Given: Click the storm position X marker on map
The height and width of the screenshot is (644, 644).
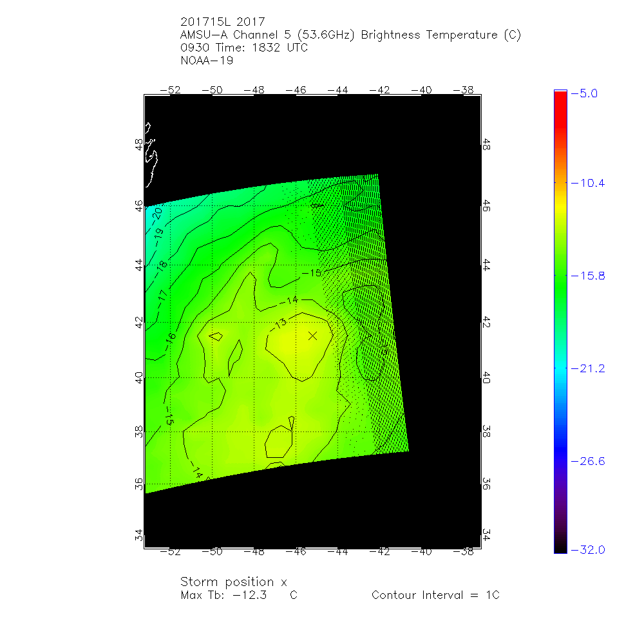Looking at the screenshot, I should pyautogui.click(x=313, y=336).
